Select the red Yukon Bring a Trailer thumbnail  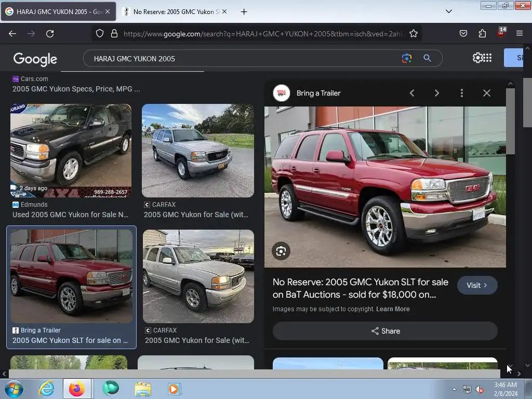pos(71,276)
